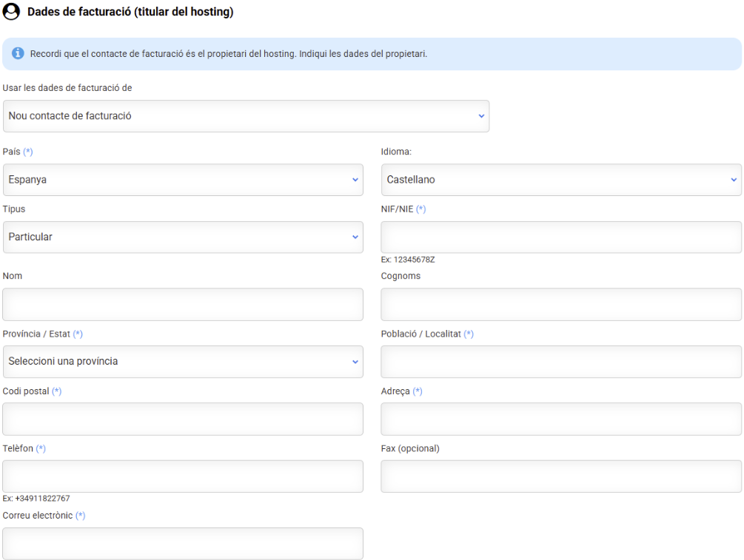Image resolution: width=744 pixels, height=560 pixels.
Task: Click the user profile icon beside billing heading
Action: coord(12,13)
